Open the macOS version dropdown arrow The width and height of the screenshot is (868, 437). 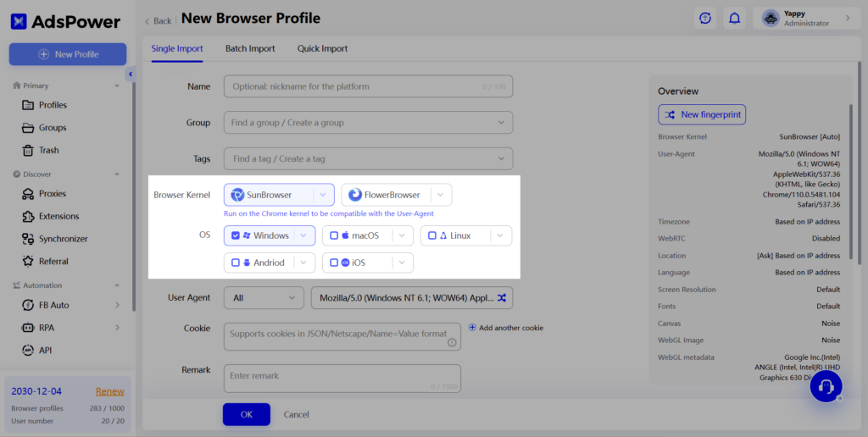point(402,235)
